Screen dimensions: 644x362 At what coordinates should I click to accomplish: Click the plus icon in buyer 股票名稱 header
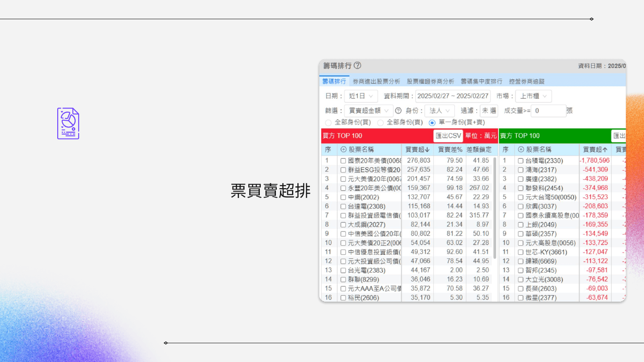343,150
